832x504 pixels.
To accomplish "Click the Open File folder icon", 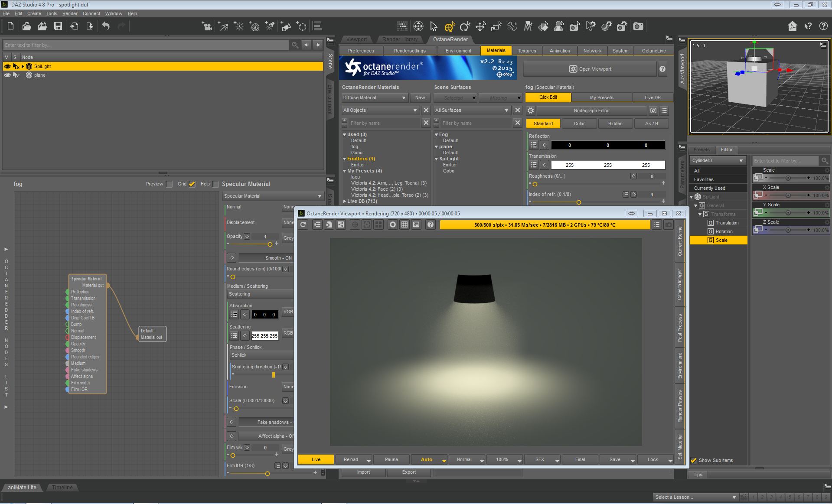I will pos(26,26).
